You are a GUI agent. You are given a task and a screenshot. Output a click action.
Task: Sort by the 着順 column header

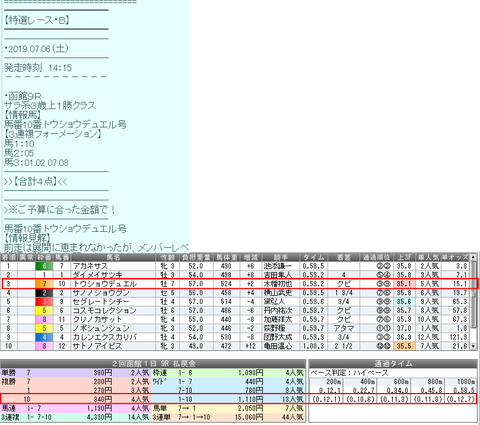(8, 257)
